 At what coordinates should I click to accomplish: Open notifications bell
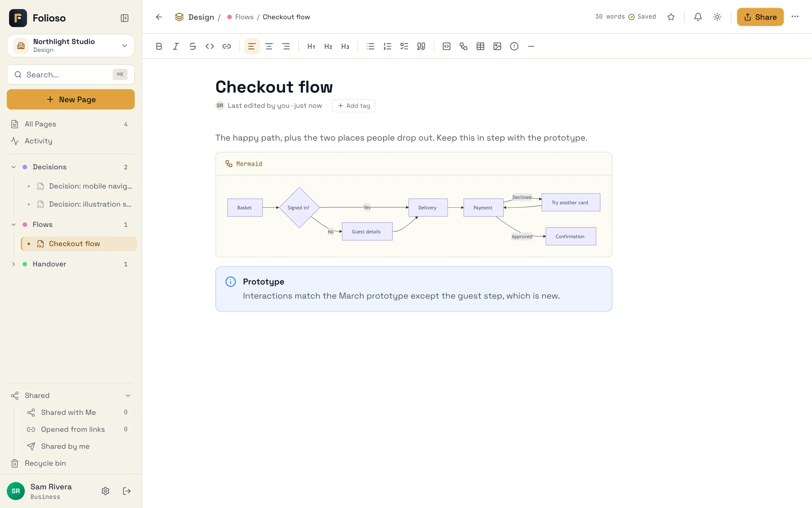click(x=698, y=17)
